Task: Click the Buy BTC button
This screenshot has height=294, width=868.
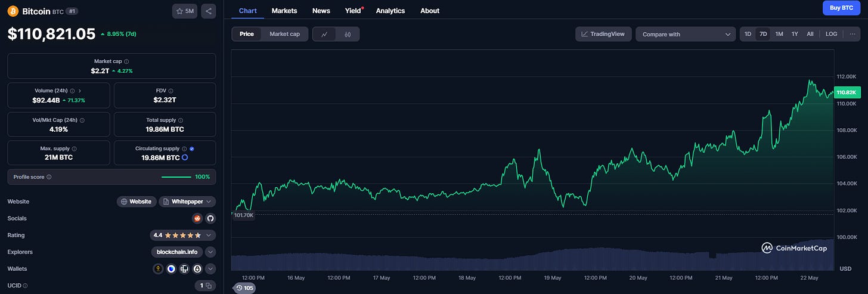Action: (842, 8)
